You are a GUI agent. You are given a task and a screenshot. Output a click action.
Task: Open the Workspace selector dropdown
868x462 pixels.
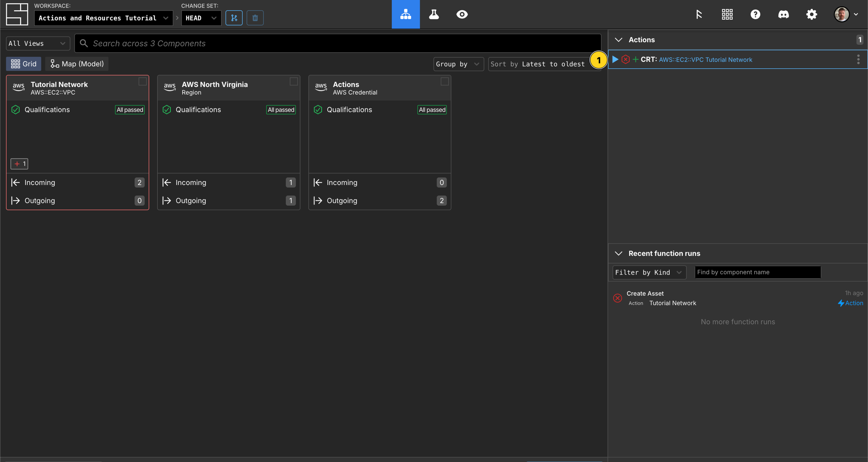tap(103, 18)
